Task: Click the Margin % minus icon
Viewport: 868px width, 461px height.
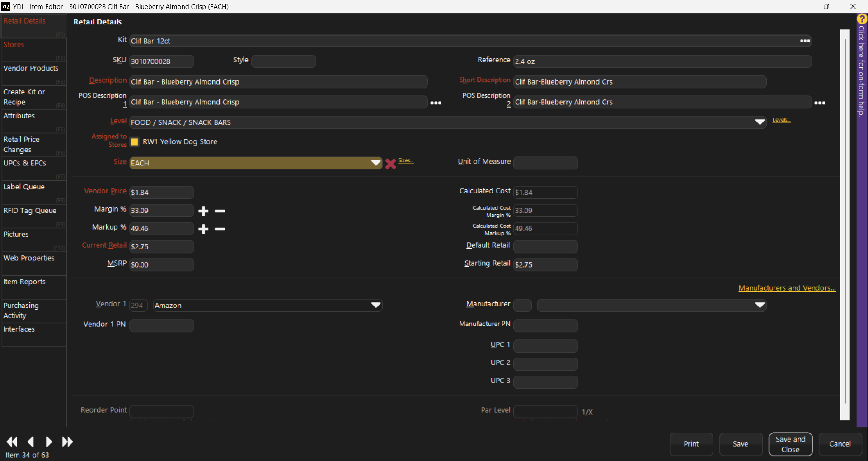Action: coord(220,211)
